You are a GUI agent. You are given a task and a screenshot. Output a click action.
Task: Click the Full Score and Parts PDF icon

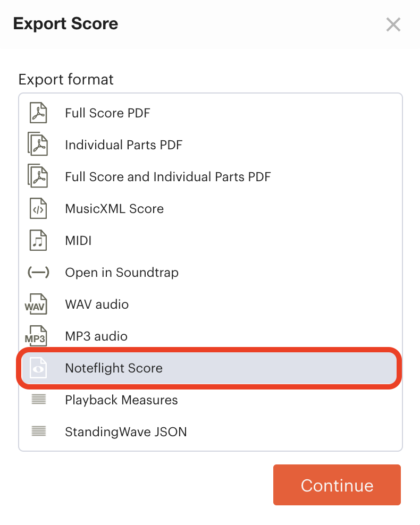pos(38,176)
